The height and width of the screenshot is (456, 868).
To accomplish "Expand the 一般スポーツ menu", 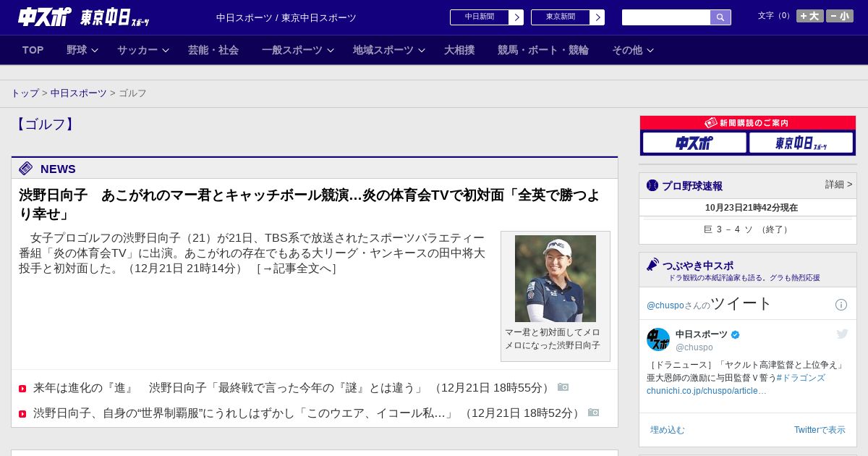I will coord(298,50).
